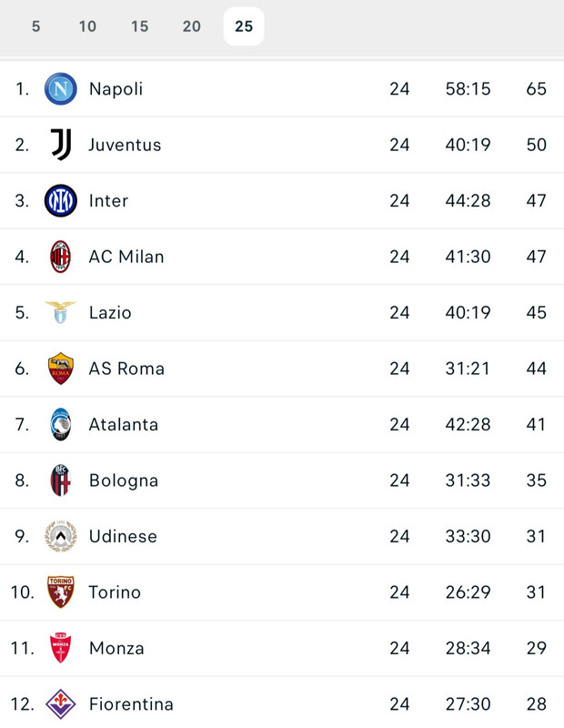The width and height of the screenshot is (564, 728).
Task: Switch to the 10 matches tab
Action: click(x=87, y=26)
